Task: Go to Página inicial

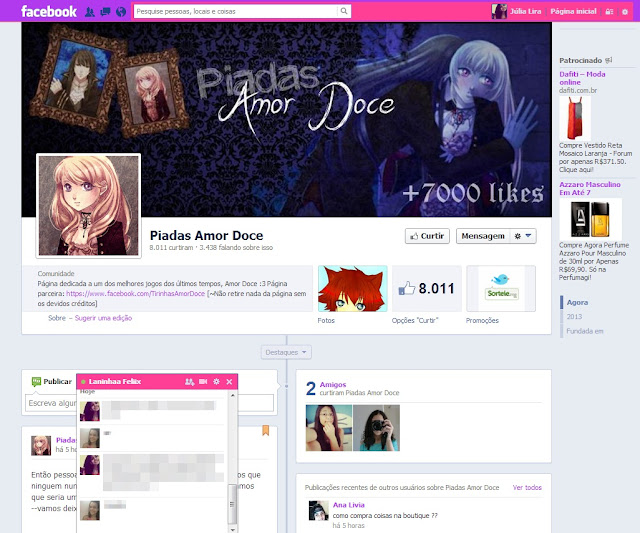Action: pyautogui.click(x=573, y=11)
